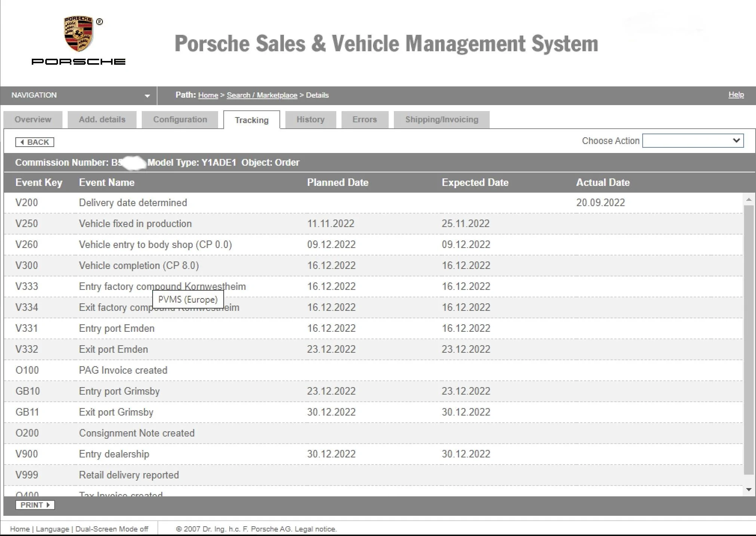This screenshot has width=756, height=536.
Task: Click the Event Key column header
Action: click(x=39, y=183)
